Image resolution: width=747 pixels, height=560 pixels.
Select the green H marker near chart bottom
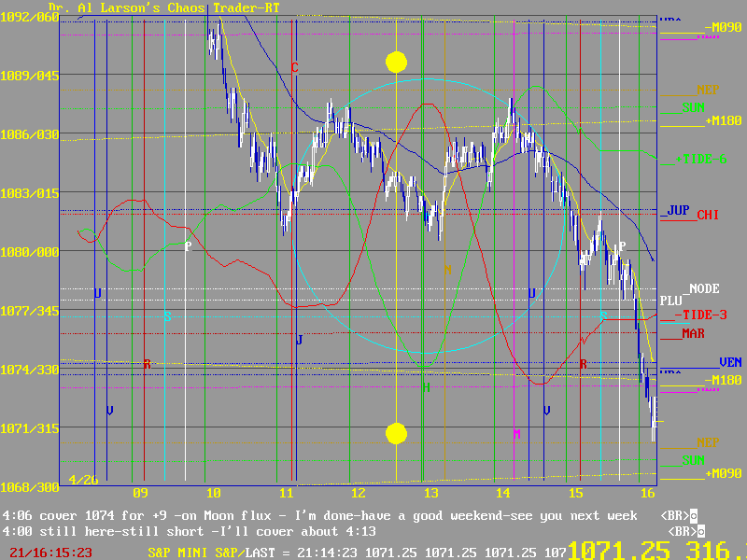pyautogui.click(x=427, y=387)
